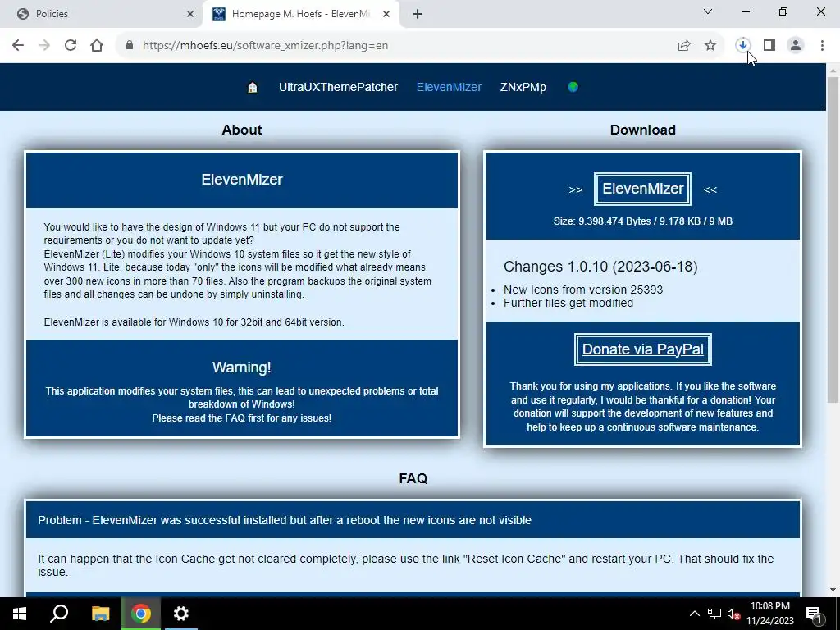The width and height of the screenshot is (840, 630).
Task: Click the 'Download' section heading
Action: coord(643,130)
